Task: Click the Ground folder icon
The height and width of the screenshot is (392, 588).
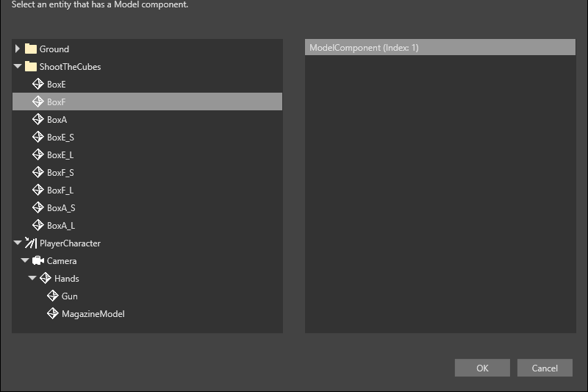Action: point(31,49)
